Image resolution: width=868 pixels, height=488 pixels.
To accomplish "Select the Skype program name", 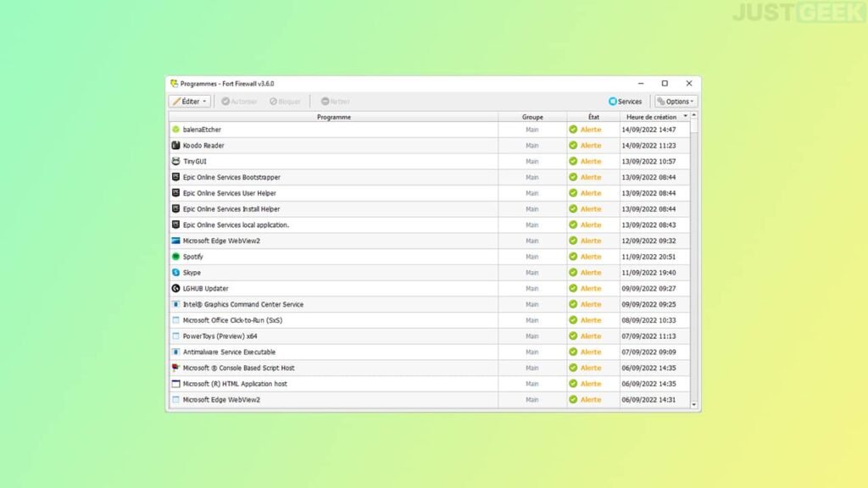I will [x=192, y=273].
